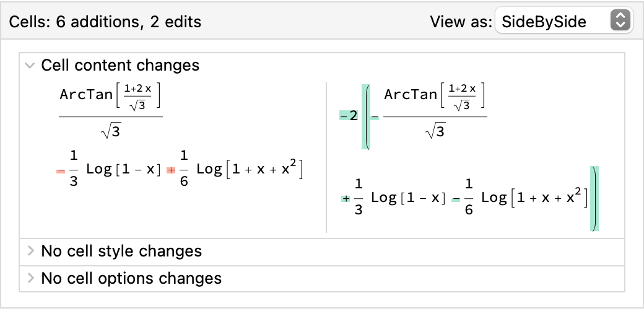Screen dimensions: 644x311
Task: Click Log[1 - x] in the left pane
Action: 123,169
